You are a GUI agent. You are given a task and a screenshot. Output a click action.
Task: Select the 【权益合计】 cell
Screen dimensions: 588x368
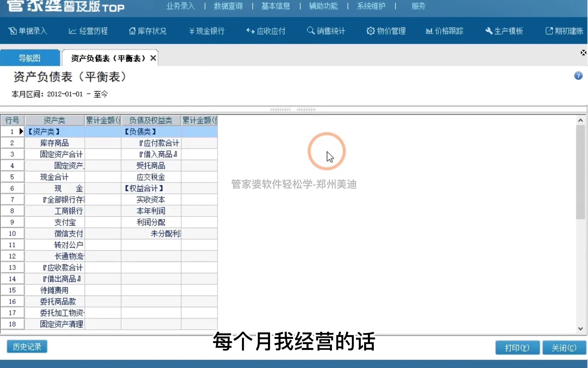point(151,188)
